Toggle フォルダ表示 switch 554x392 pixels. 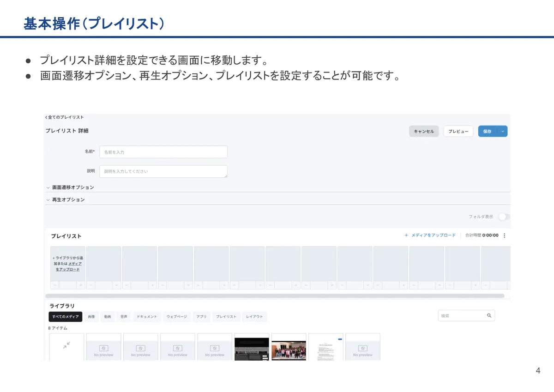click(504, 217)
